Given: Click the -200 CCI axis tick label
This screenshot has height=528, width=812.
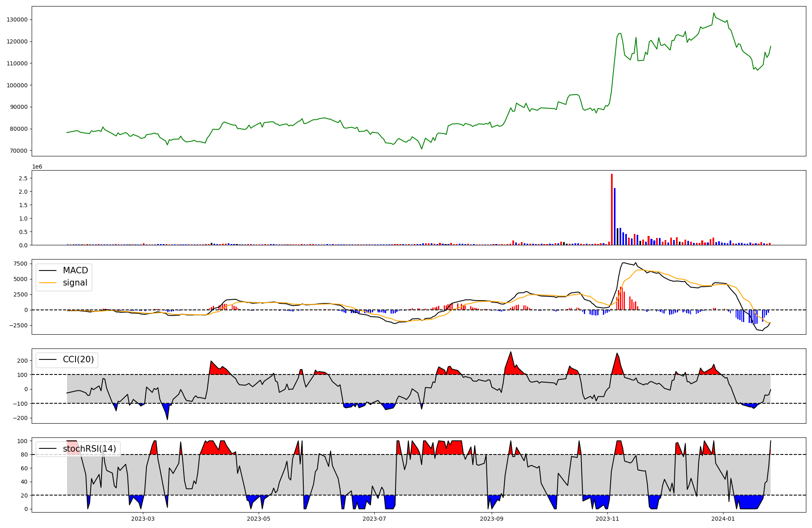Looking at the screenshot, I should click(20, 418).
